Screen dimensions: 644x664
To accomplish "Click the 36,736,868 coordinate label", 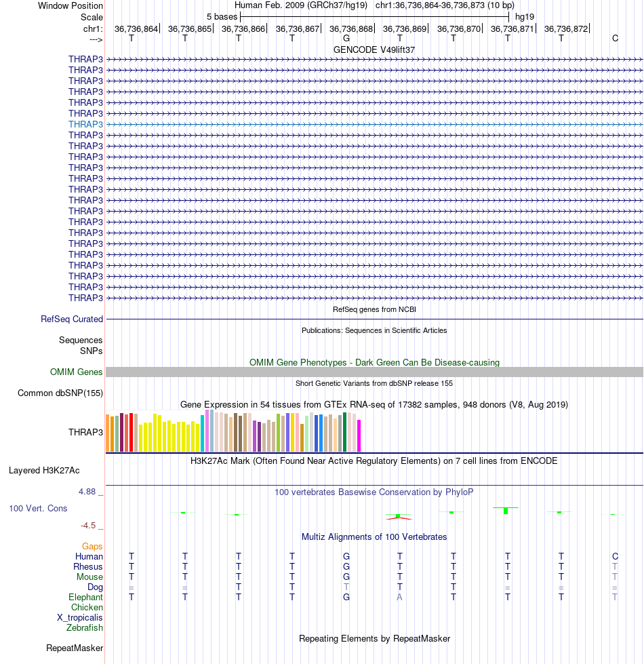I will (351, 28).
